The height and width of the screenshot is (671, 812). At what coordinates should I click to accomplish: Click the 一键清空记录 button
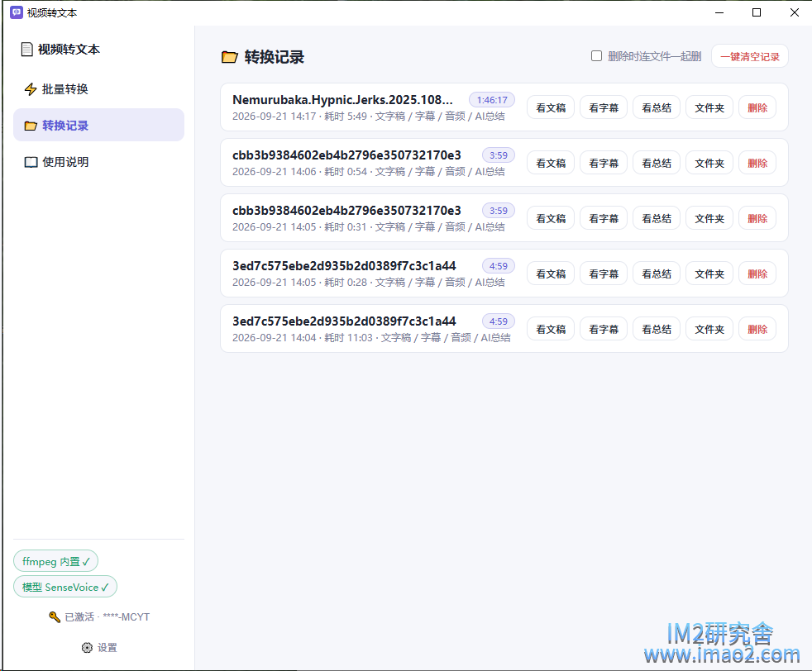coord(750,56)
